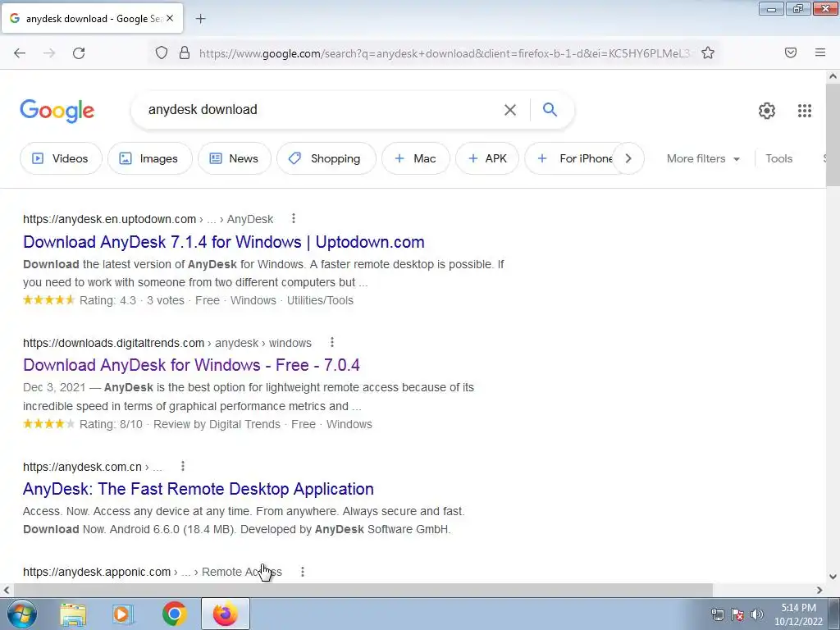This screenshot has width=840, height=630.
Task: Add Mac to the search query
Action: (416, 158)
